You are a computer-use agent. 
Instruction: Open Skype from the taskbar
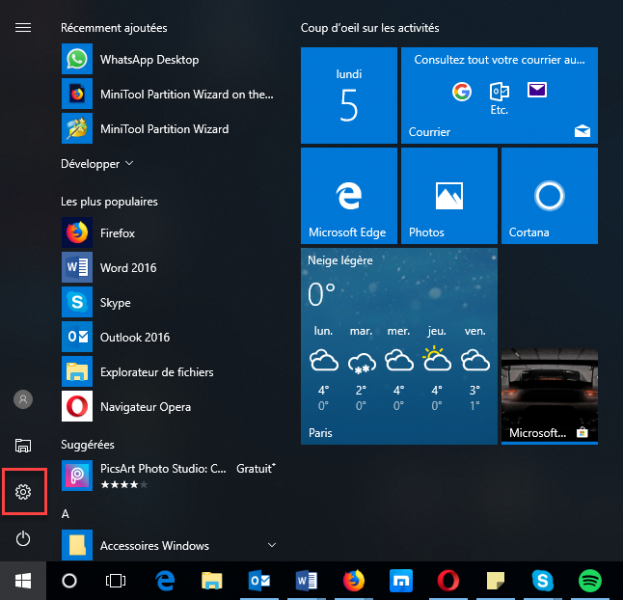543,581
